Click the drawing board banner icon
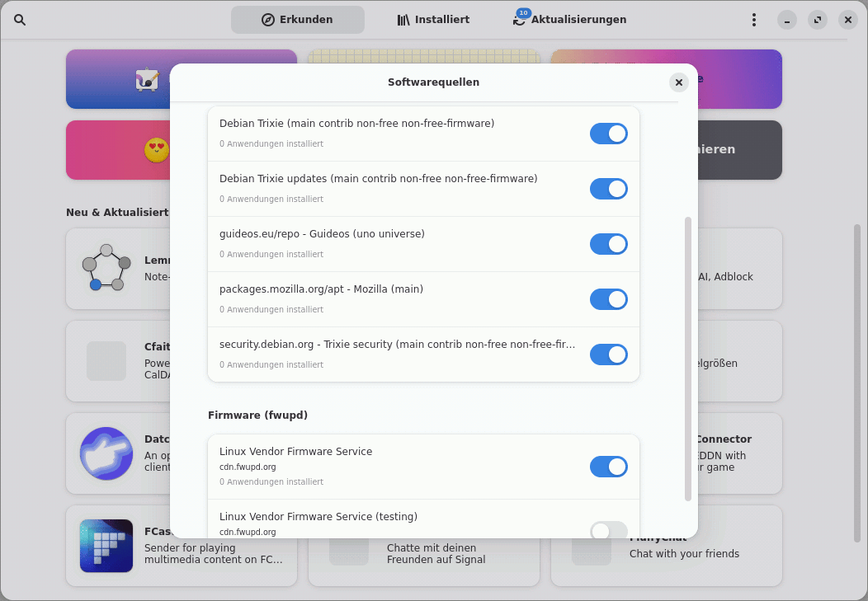The width and height of the screenshot is (868, 601). click(x=147, y=80)
